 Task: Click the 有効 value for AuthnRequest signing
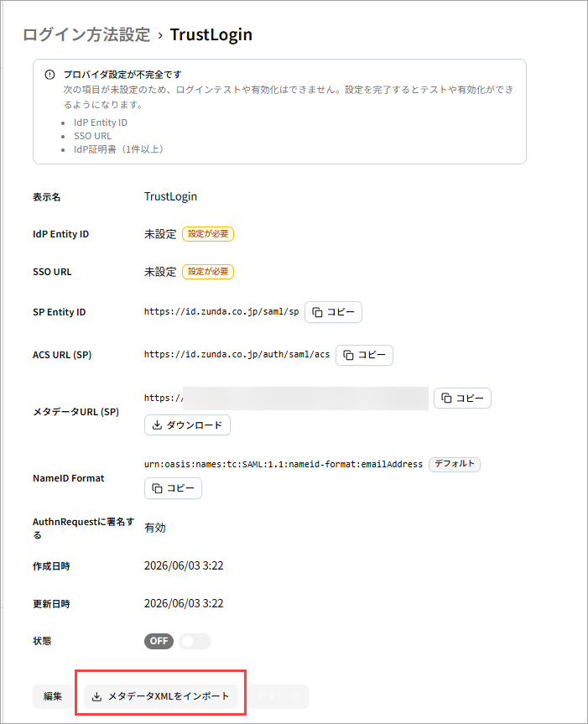(155, 528)
